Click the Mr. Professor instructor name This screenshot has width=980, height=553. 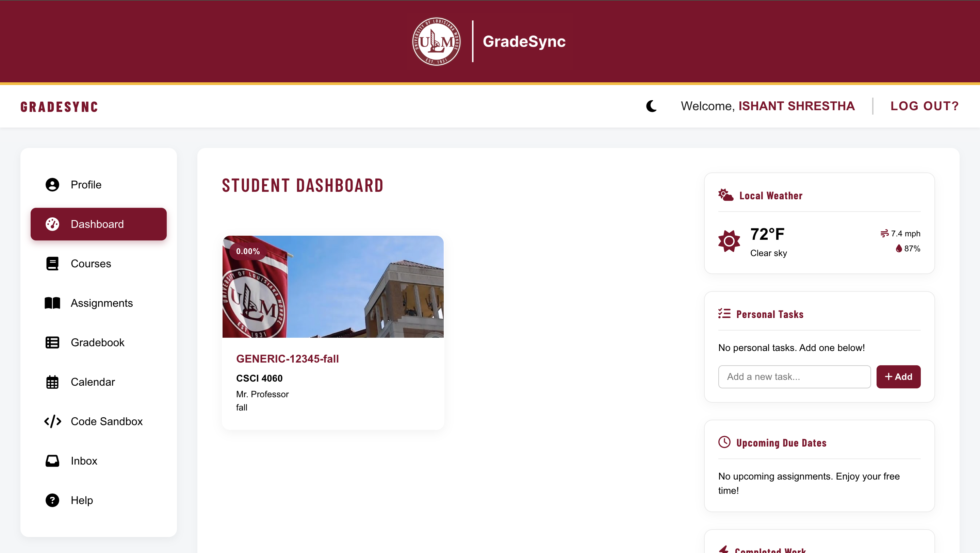pyautogui.click(x=262, y=395)
